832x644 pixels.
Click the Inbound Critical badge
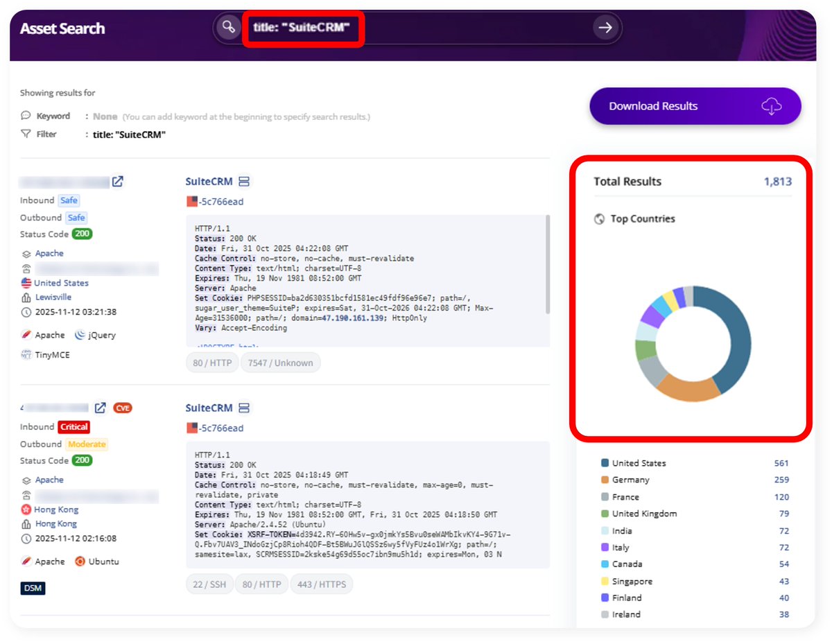pyautogui.click(x=73, y=427)
